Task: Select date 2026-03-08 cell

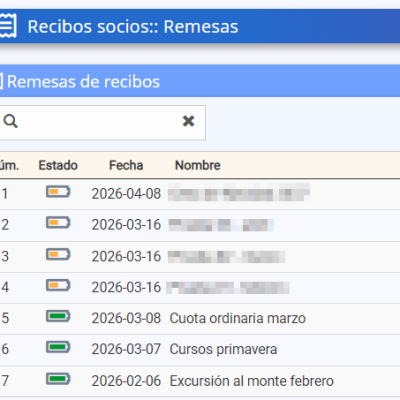Action: pos(126,318)
